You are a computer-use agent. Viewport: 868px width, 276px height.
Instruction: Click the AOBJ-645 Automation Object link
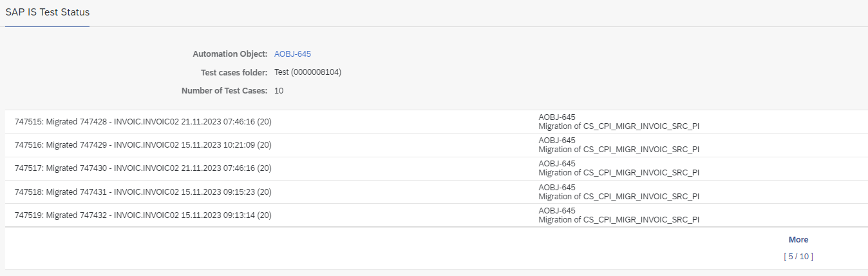tap(292, 54)
